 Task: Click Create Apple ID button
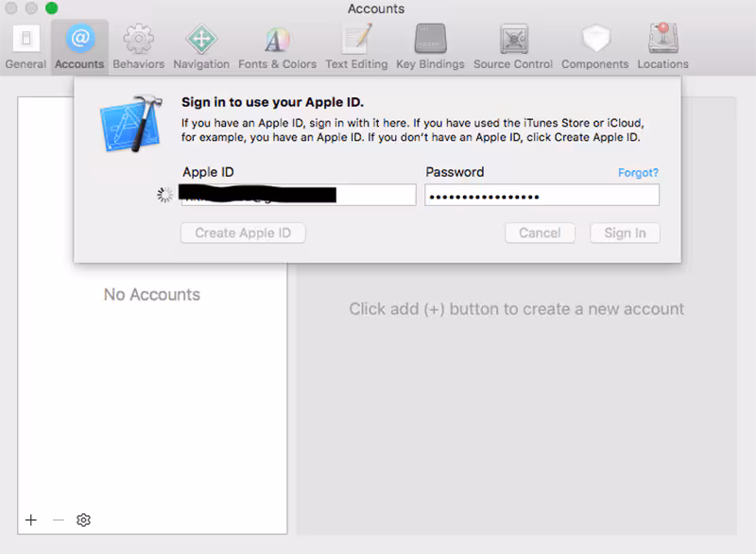tap(243, 233)
